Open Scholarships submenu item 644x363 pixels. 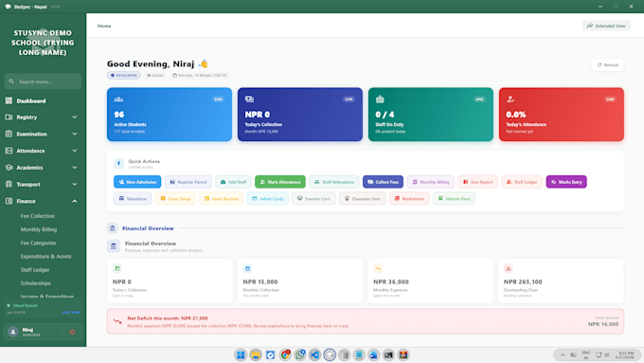(36, 283)
